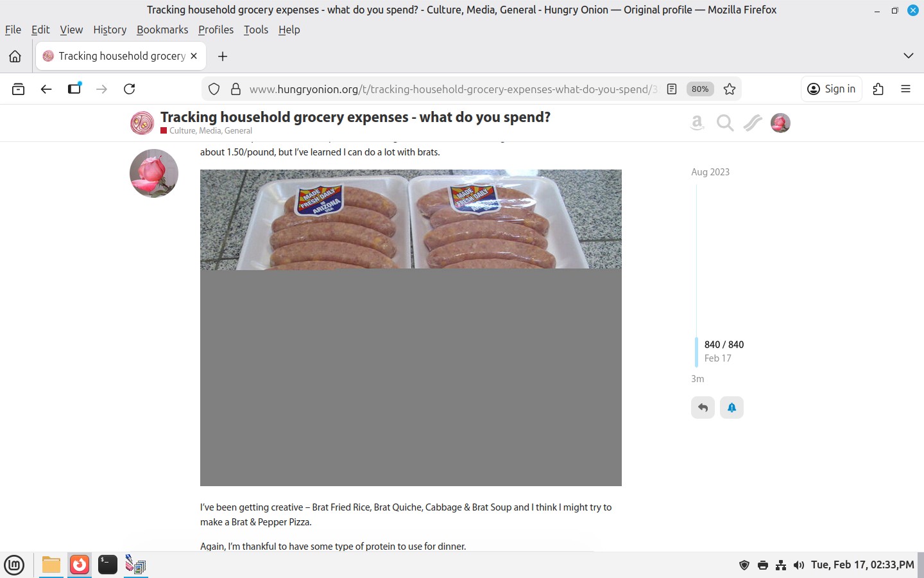Click the Amazon affiliate icon in header
This screenshot has height=578, width=924.
697,123
